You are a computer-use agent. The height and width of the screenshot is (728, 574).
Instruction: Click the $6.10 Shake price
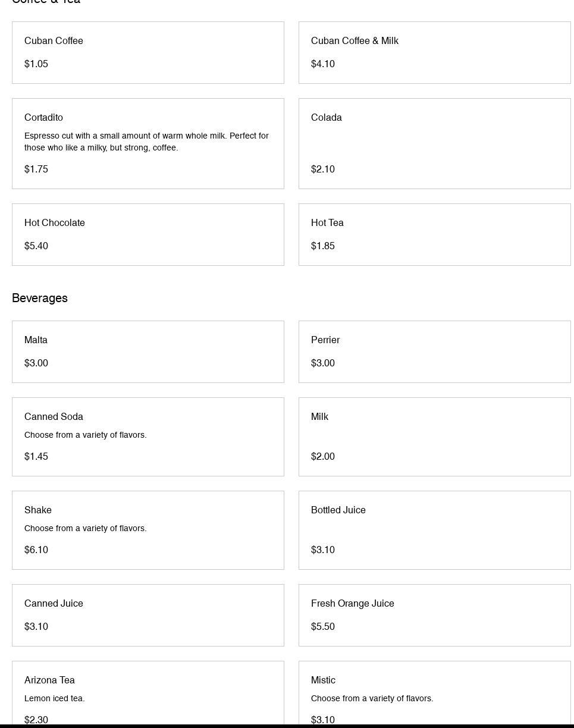coord(36,550)
